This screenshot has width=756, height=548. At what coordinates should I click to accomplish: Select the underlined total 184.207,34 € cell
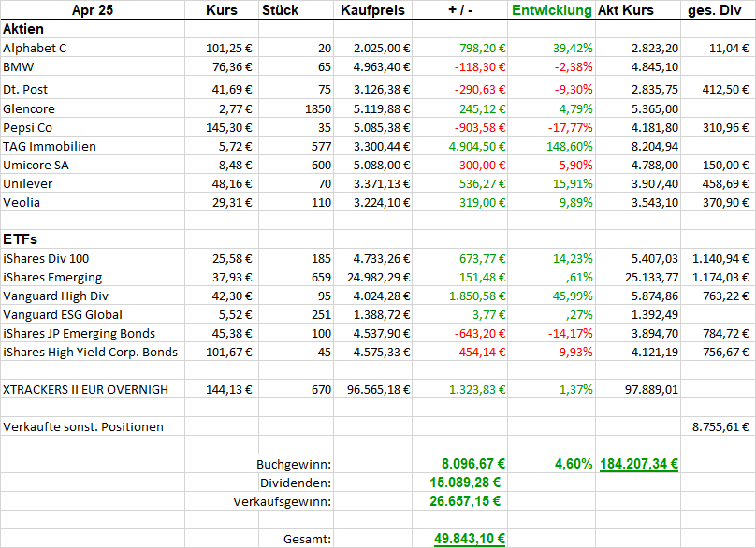pyautogui.click(x=639, y=463)
